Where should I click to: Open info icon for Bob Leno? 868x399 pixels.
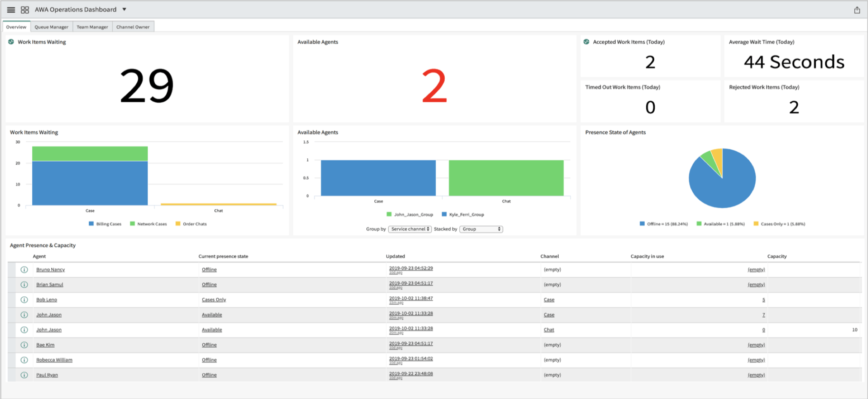point(24,300)
